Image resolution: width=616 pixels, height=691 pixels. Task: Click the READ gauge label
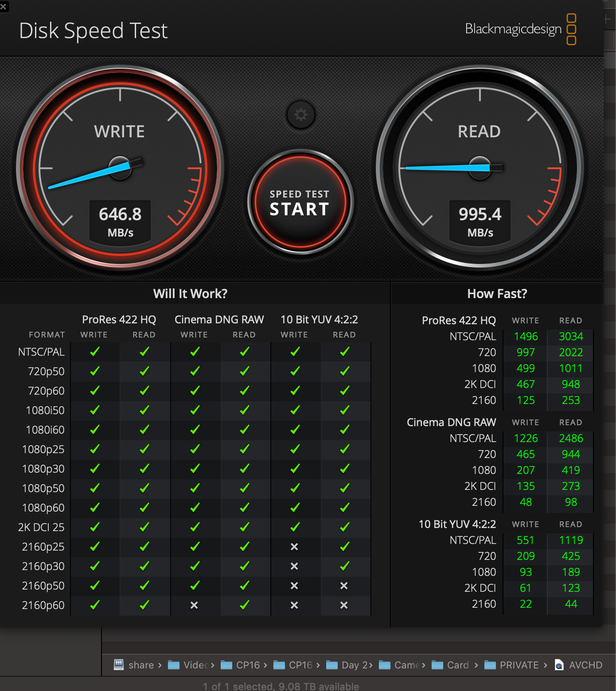(479, 132)
